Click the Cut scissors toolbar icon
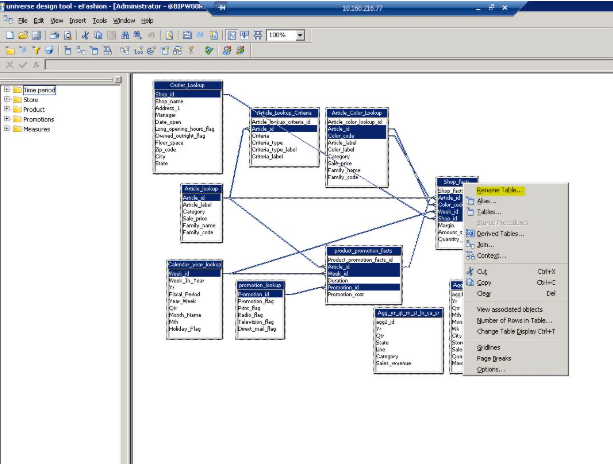The width and height of the screenshot is (613, 469). [x=86, y=35]
